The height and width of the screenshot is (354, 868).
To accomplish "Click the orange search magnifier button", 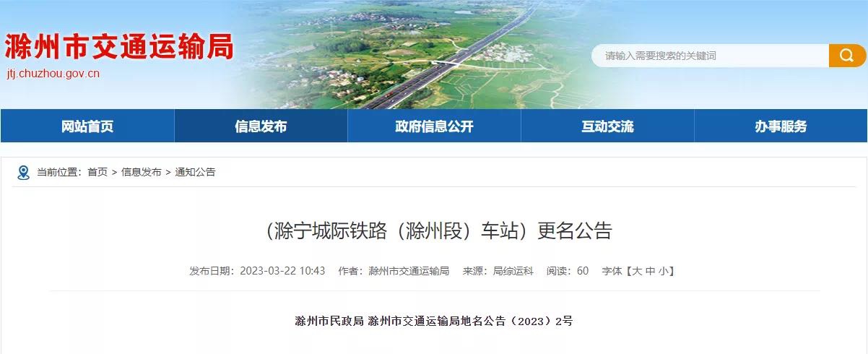I will tap(847, 56).
